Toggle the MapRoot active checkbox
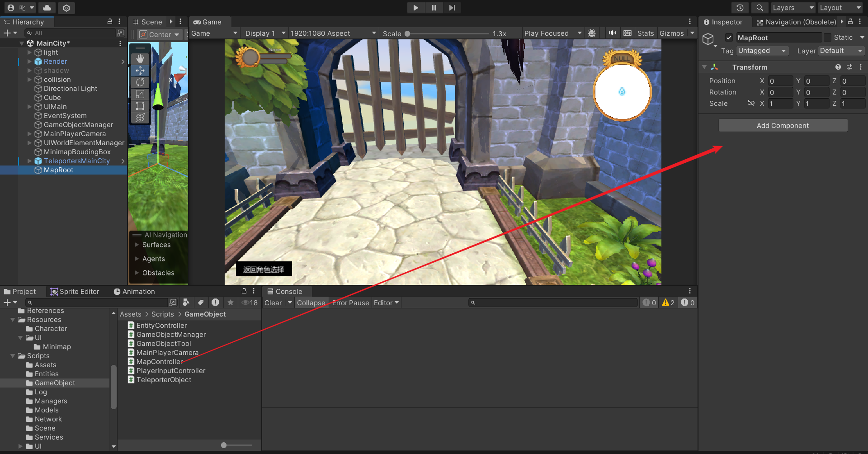This screenshot has height=454, width=868. click(x=729, y=38)
